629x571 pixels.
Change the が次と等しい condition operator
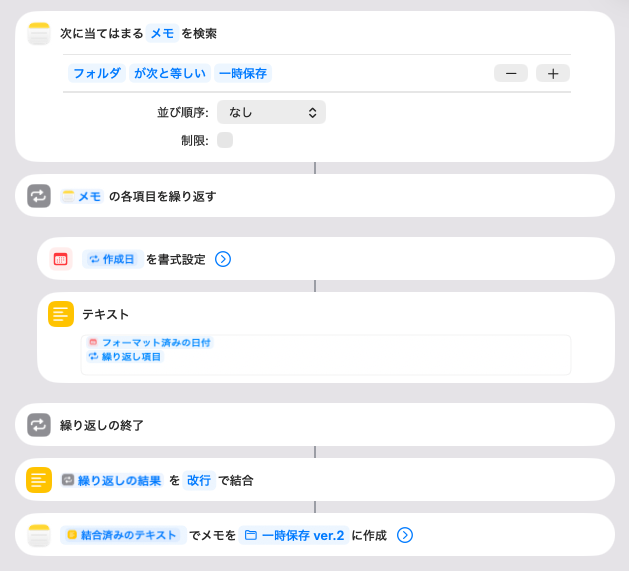(170, 73)
